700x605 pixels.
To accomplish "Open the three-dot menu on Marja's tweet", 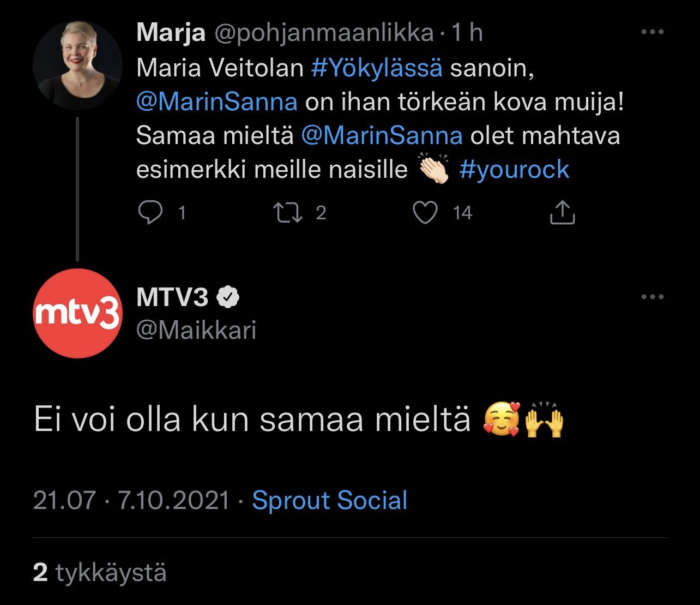I will click(x=652, y=32).
